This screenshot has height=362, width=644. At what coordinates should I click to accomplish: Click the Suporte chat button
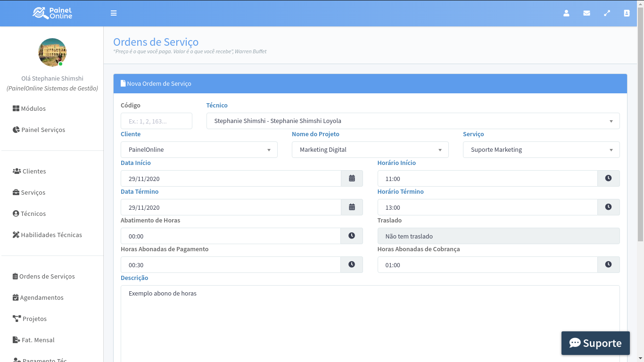pos(595,343)
